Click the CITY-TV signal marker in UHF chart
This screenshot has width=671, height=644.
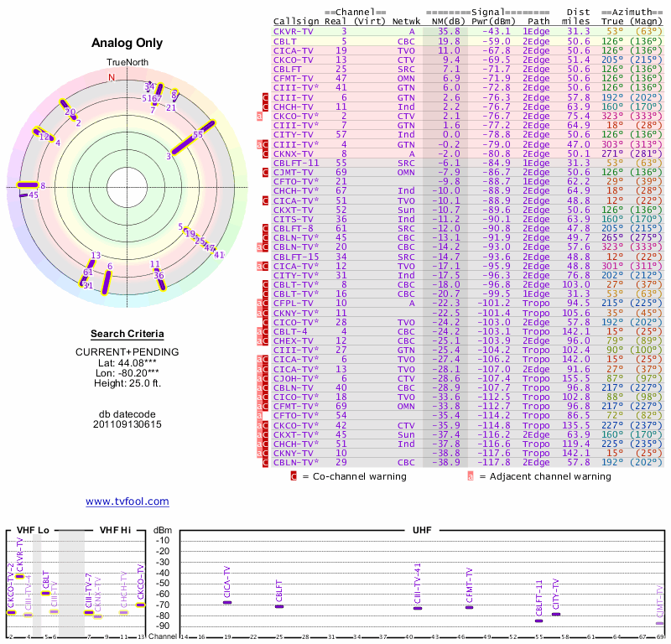(x=555, y=615)
